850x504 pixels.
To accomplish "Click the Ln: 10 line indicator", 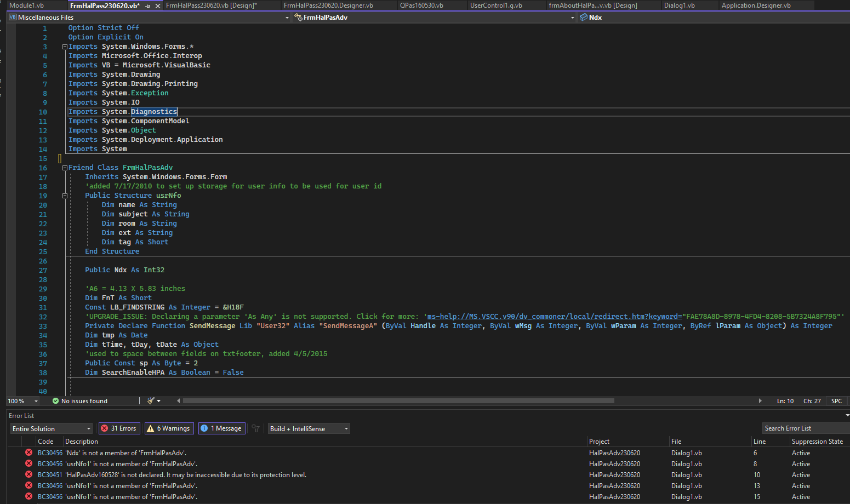I will 785,401.
